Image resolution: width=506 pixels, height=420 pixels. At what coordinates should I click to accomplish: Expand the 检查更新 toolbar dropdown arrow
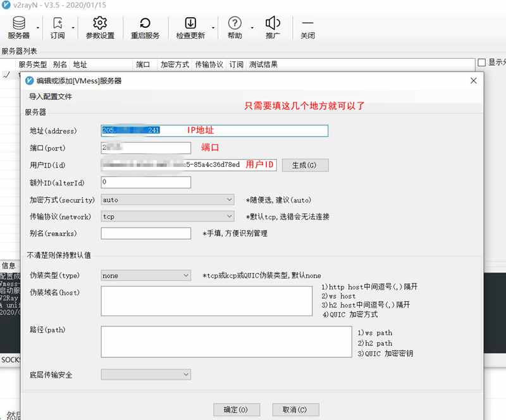(x=213, y=28)
